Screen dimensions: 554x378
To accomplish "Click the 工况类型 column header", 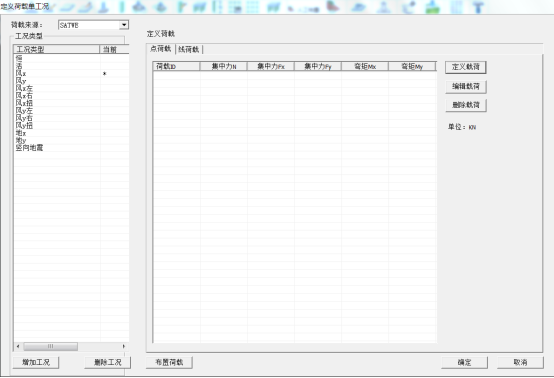I will coord(57,49).
